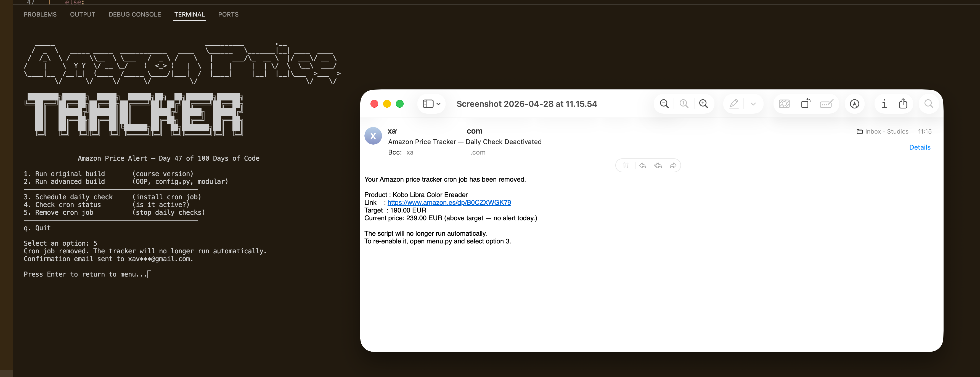Click the Preview window title text
This screenshot has width=980, height=377.
(526, 104)
